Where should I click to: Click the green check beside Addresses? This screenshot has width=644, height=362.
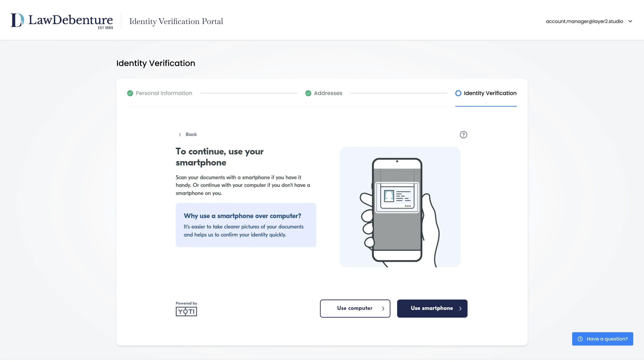pyautogui.click(x=308, y=93)
